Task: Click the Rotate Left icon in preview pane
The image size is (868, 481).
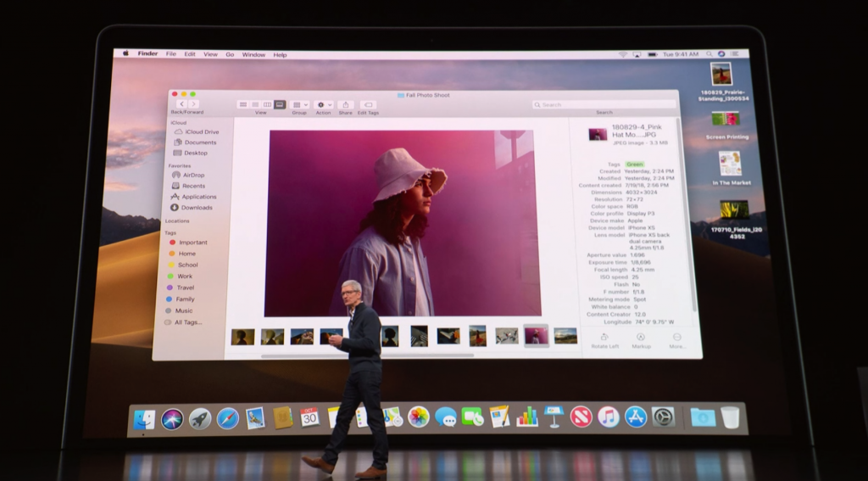Action: pyautogui.click(x=603, y=338)
